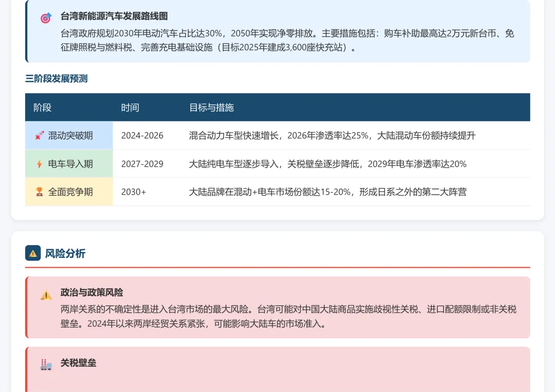
Task: Click the target icon beside 台湾新能源汽车发展路线图
Action: click(x=46, y=16)
